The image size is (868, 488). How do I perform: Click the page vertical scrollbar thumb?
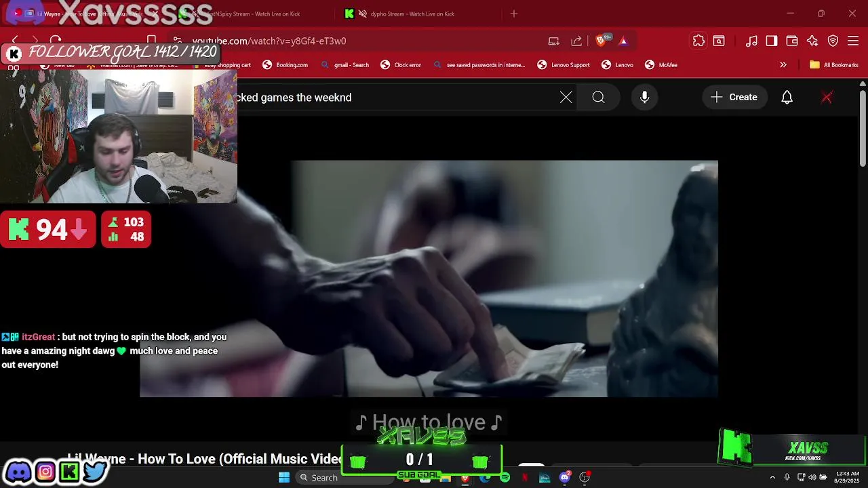(x=863, y=129)
